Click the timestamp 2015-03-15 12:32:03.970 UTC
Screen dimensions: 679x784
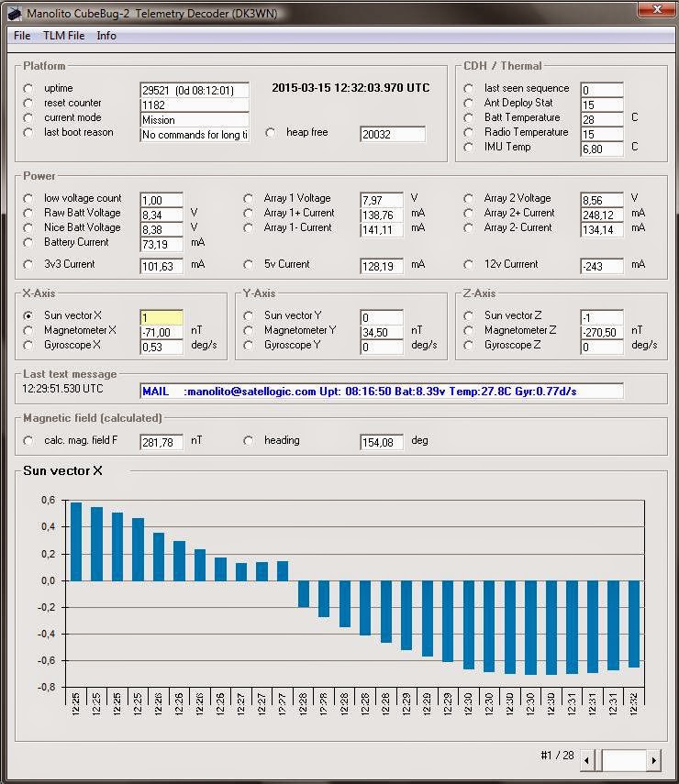point(351,88)
